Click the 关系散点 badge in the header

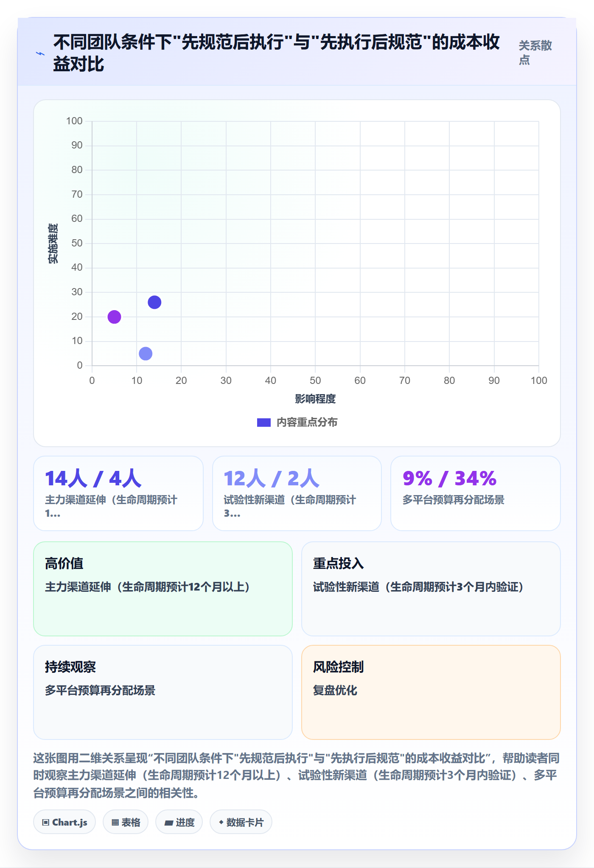point(535,53)
